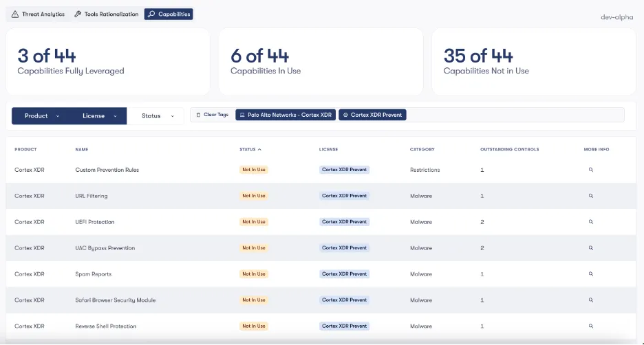Viewport: 644px width, 345px height.
Task: Click outstanding controls value for UEFI Protection
Action: coord(482,222)
